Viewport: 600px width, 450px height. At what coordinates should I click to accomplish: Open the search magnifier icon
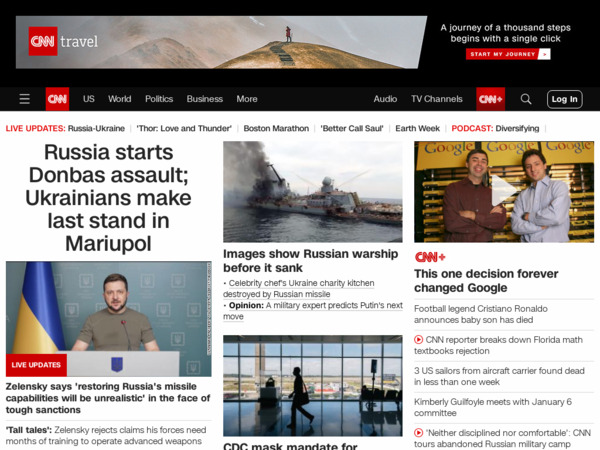[x=526, y=99]
